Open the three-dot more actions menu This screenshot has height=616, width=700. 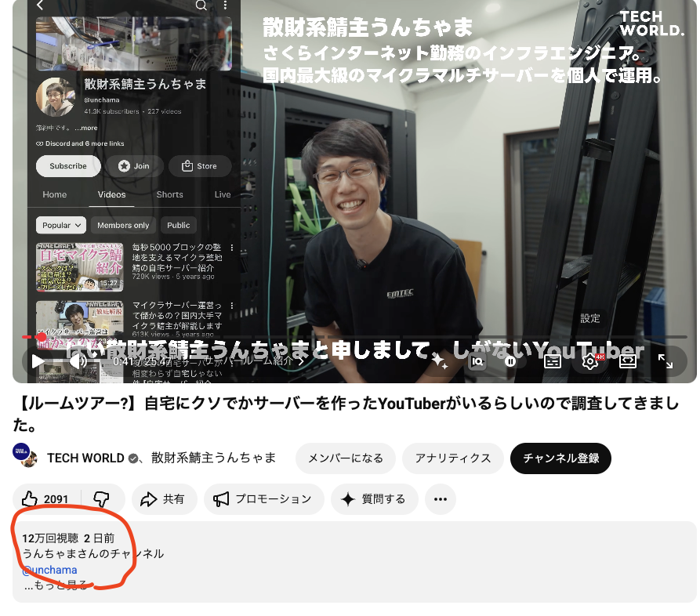pyautogui.click(x=441, y=498)
